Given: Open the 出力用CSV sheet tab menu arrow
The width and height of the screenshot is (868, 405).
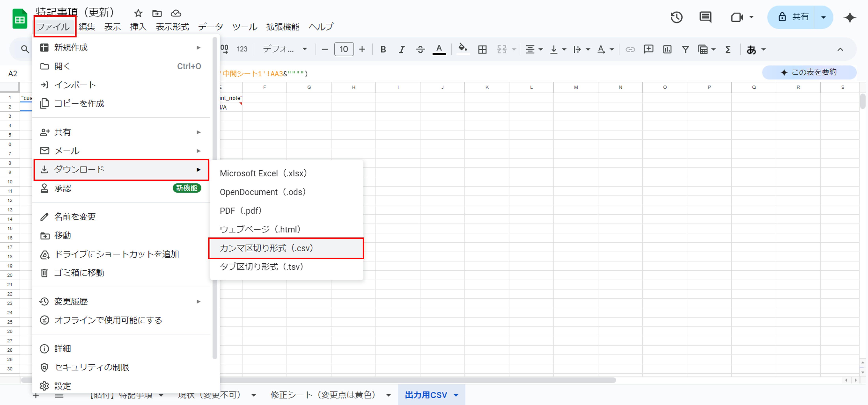Looking at the screenshot, I should point(456,395).
